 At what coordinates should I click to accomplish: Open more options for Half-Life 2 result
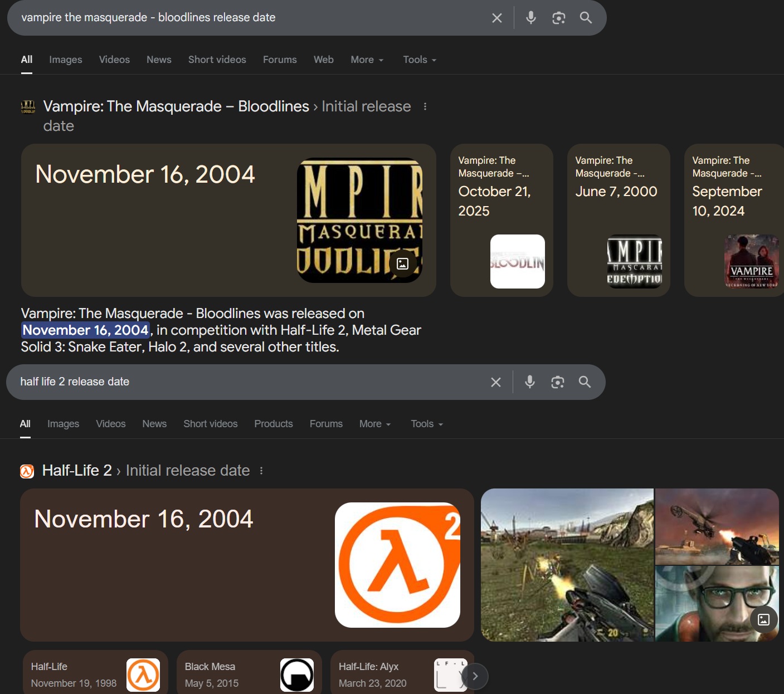(261, 471)
